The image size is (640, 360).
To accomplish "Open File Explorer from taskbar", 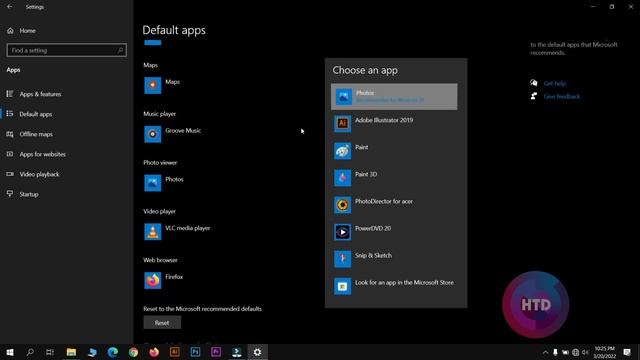I will coord(71,352).
